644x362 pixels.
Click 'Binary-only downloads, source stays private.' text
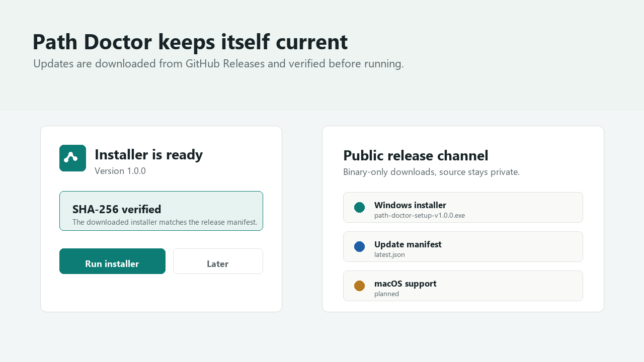(x=431, y=172)
